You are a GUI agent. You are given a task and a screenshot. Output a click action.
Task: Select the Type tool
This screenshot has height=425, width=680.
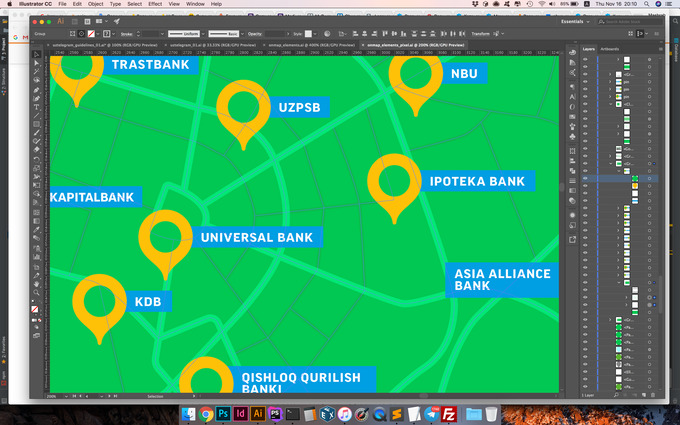[x=37, y=108]
